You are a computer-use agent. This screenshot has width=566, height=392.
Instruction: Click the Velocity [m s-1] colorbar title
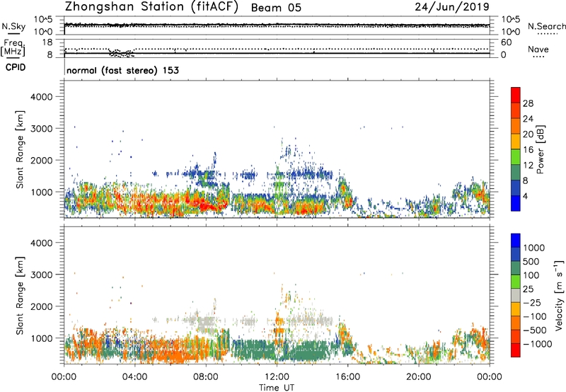pyautogui.click(x=559, y=295)
